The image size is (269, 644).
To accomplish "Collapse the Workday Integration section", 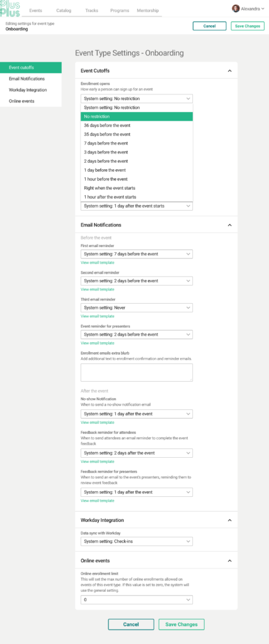I will (x=229, y=520).
